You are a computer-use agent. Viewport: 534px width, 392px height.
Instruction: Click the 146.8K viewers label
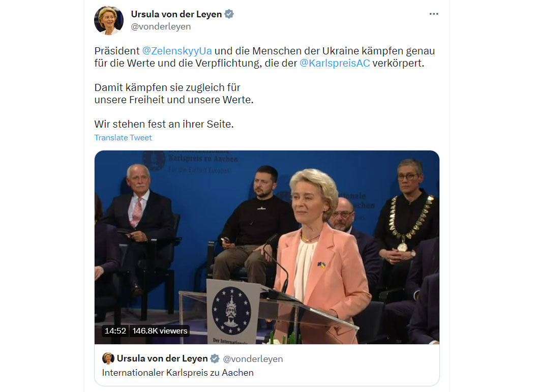coord(159,330)
